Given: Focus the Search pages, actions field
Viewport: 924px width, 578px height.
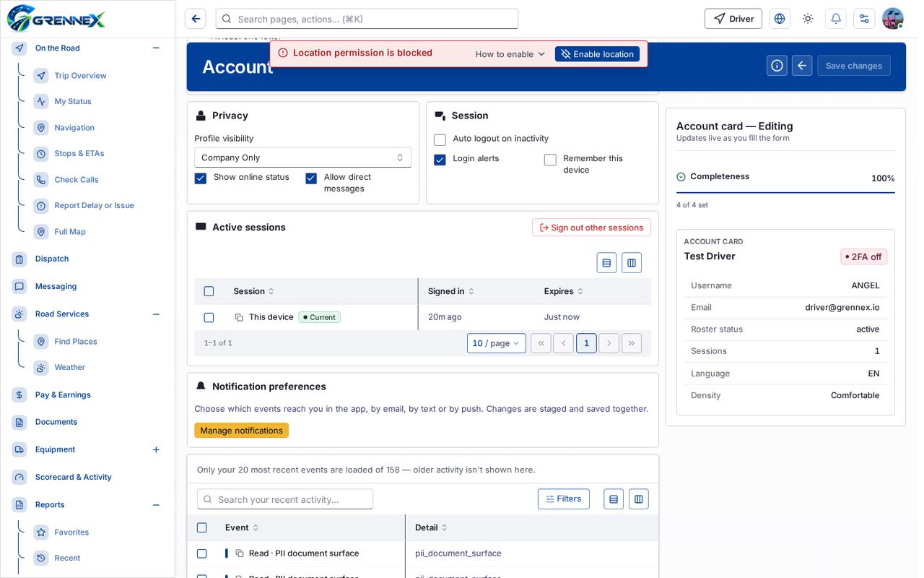Looking at the screenshot, I should pyautogui.click(x=367, y=19).
